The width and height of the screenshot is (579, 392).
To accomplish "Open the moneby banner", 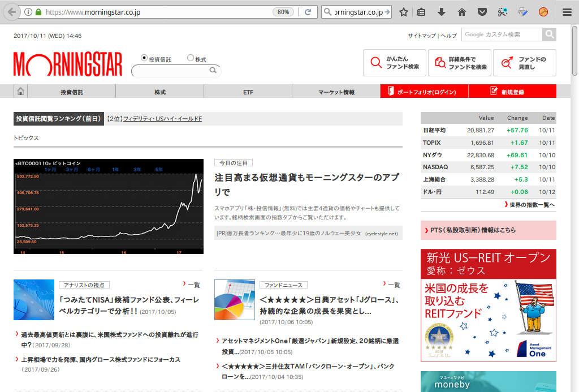I will point(489,382).
